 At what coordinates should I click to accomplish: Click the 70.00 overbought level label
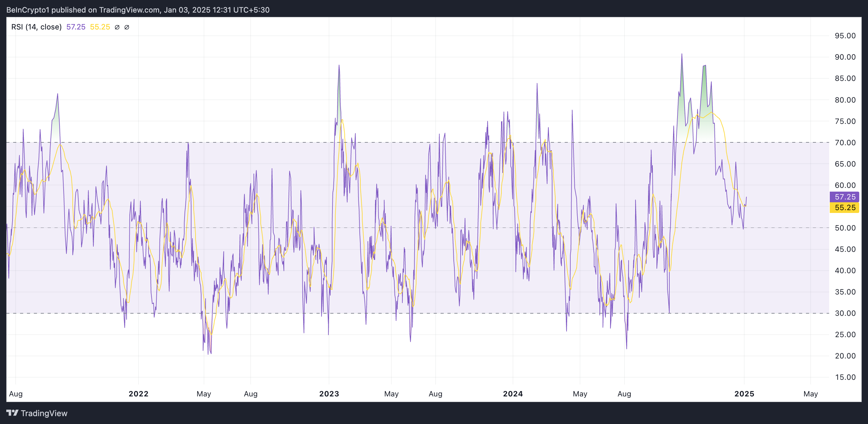(x=845, y=143)
